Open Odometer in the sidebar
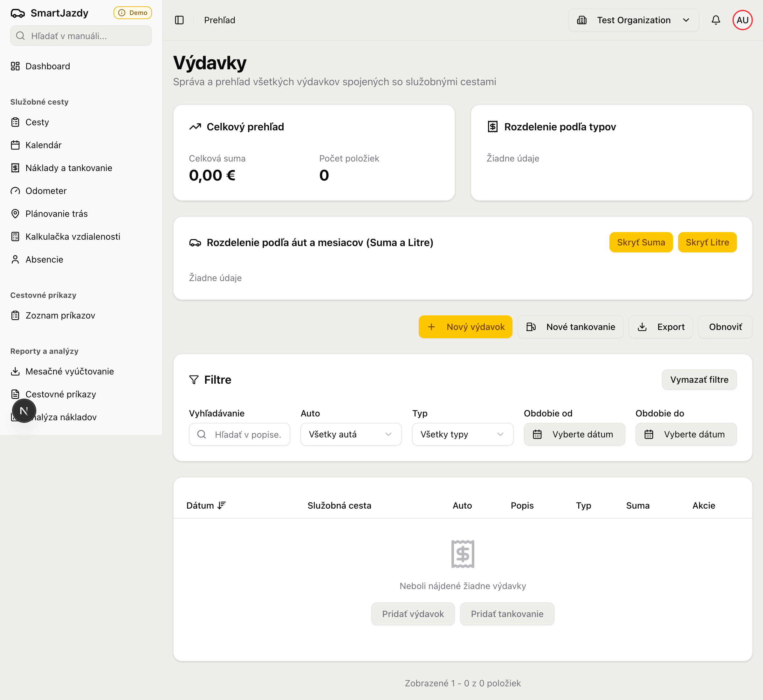 tap(46, 191)
